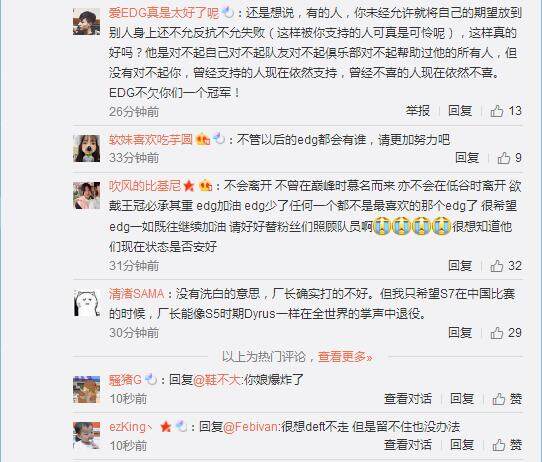The image size is (542, 462).
Task: Open the @鞋不大 mention link
Action: [x=216, y=380]
